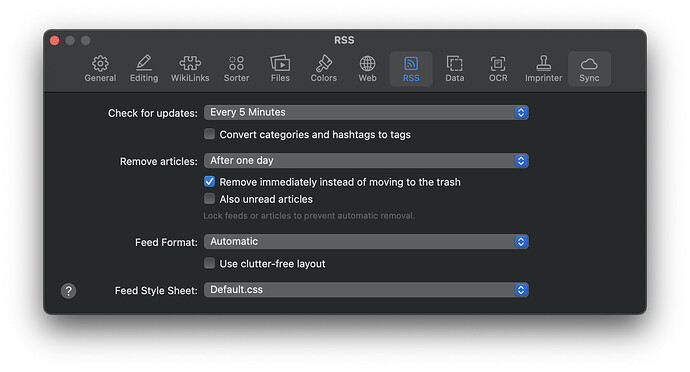
Task: Open the Imprinter preferences pane
Action: tap(543, 69)
